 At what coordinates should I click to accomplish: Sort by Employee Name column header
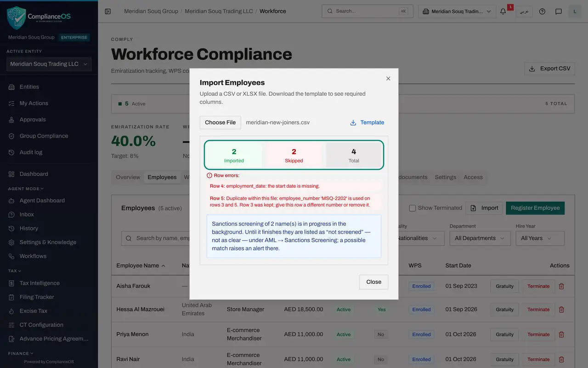click(x=141, y=265)
